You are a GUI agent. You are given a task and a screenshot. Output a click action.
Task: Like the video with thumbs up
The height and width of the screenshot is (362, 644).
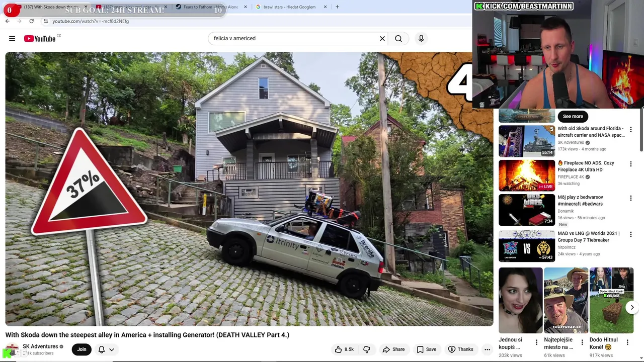(x=344, y=349)
